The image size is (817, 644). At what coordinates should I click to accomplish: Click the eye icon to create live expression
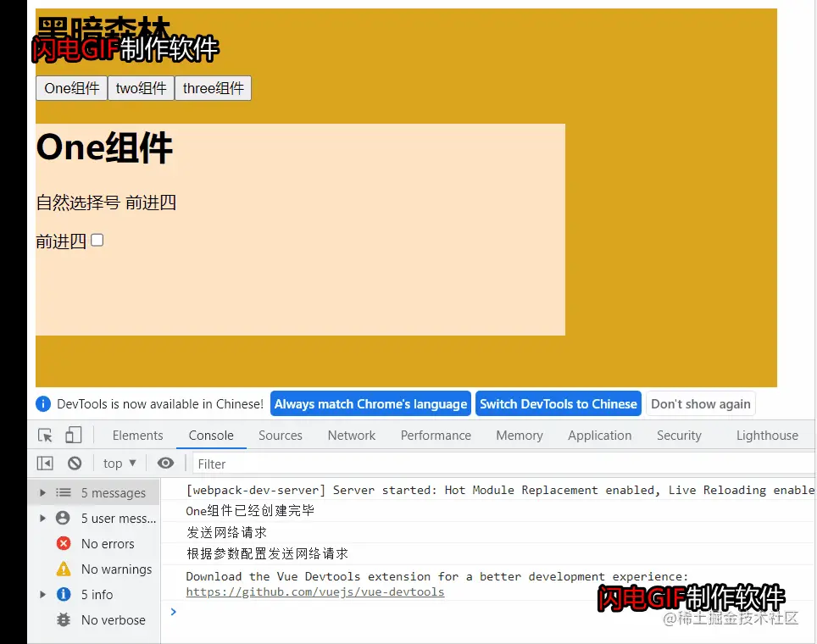[x=165, y=463]
